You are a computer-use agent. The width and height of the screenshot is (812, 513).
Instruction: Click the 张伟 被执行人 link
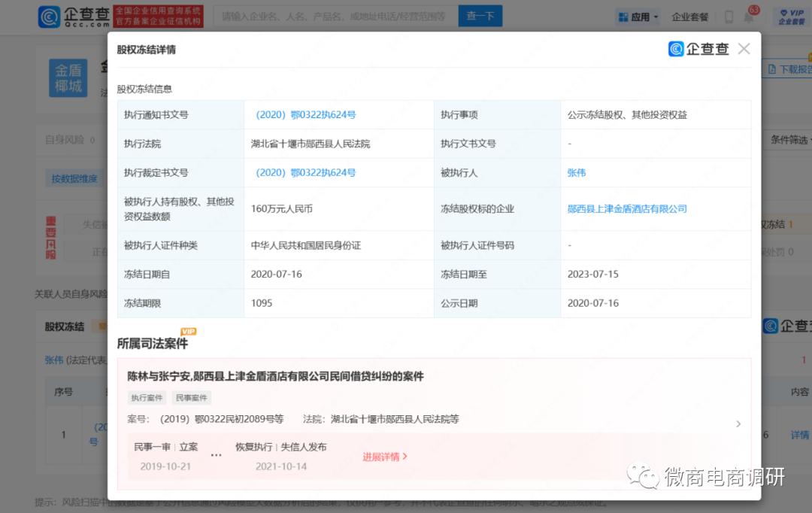[576, 172]
